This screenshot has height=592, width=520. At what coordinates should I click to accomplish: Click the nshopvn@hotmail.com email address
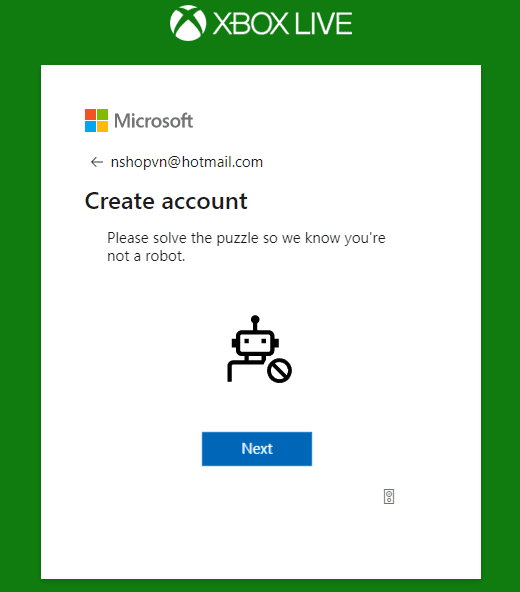point(187,162)
